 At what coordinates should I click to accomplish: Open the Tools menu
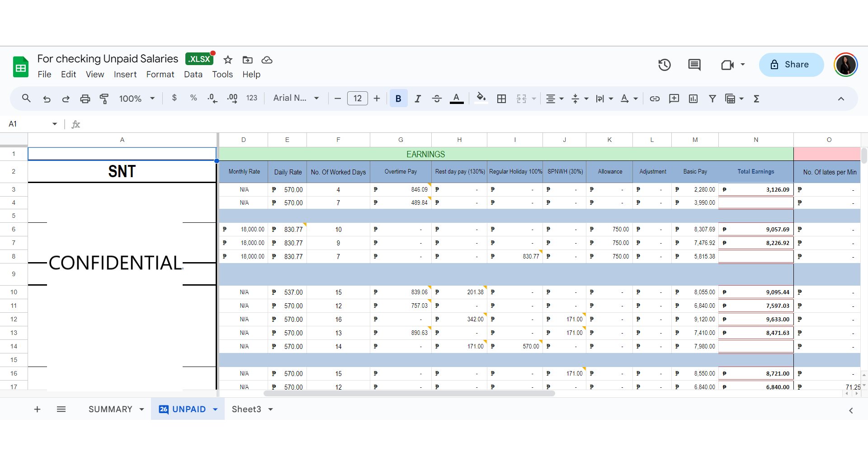[222, 75]
